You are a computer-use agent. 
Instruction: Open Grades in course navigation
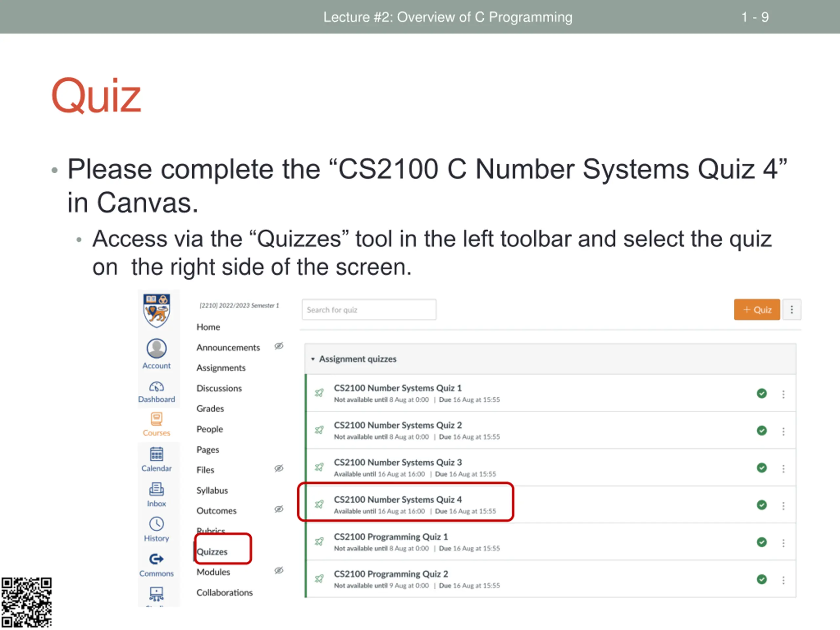click(x=210, y=409)
